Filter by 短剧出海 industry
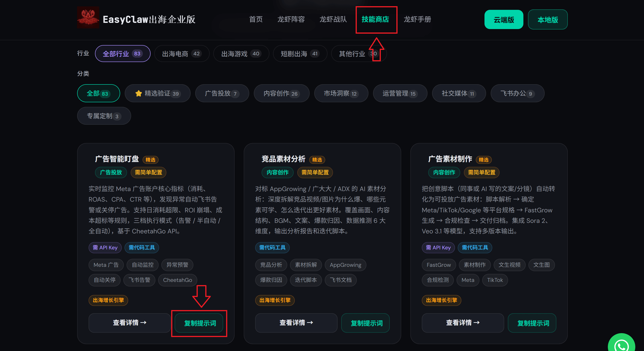644x351 pixels. [x=300, y=54]
